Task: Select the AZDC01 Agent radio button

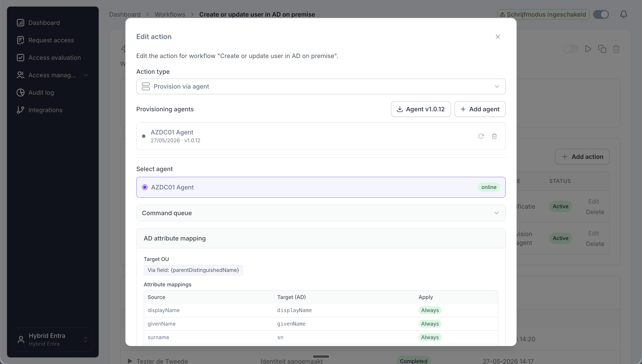Action: pos(145,187)
